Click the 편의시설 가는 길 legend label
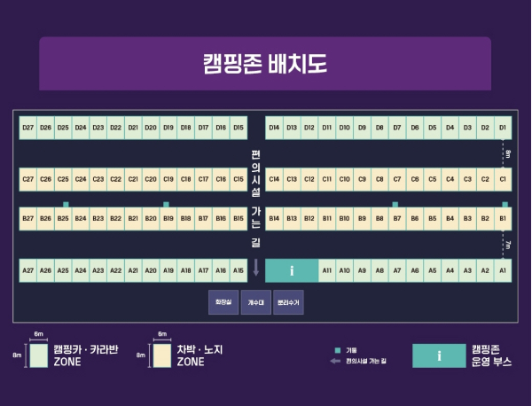 [366, 361]
